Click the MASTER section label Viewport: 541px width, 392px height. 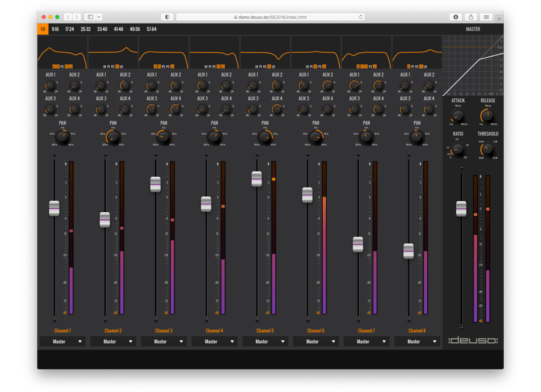point(473,29)
